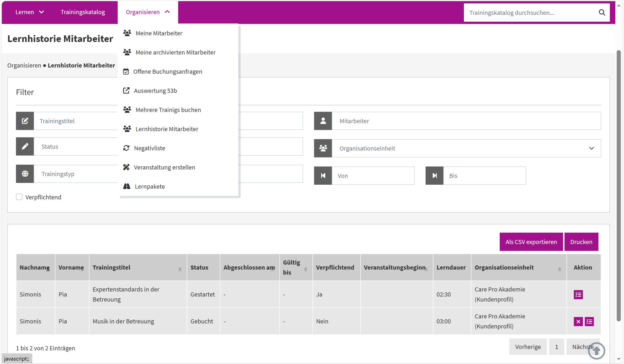This screenshot has height=364, width=624.
Task: Click the scroll-to-top arrow icon
Action: 596,351
